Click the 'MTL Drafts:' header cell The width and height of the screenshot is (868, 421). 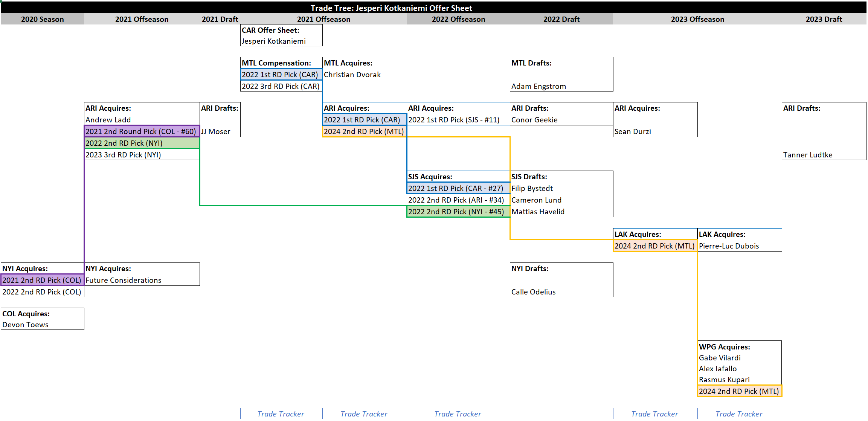(x=561, y=63)
